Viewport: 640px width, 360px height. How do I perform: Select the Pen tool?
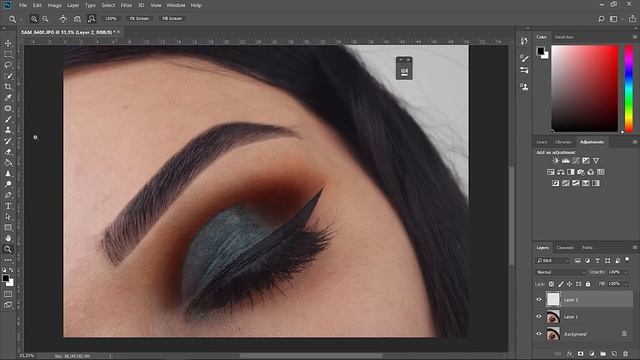[x=8, y=195]
